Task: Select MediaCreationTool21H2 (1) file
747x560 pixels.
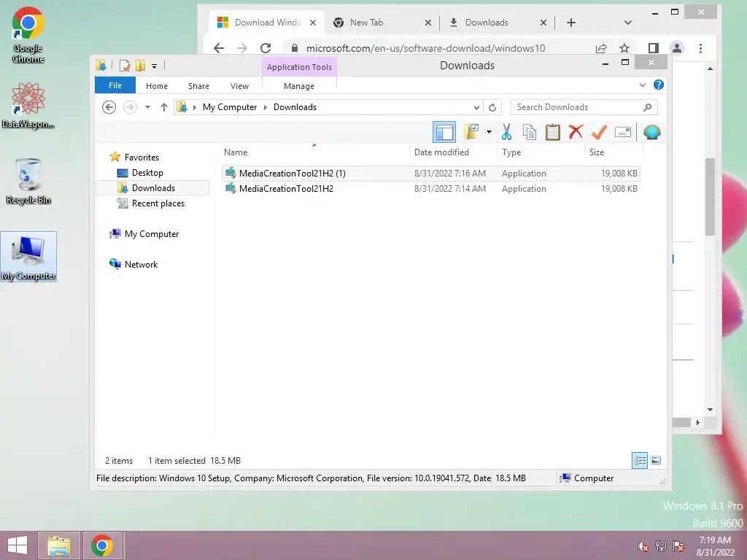Action: pos(430,174)
